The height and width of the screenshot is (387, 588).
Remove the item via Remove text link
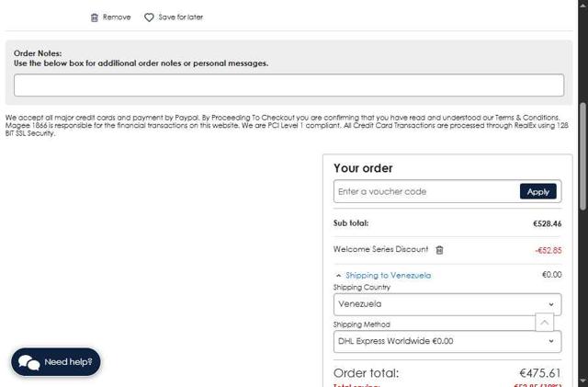click(x=117, y=17)
